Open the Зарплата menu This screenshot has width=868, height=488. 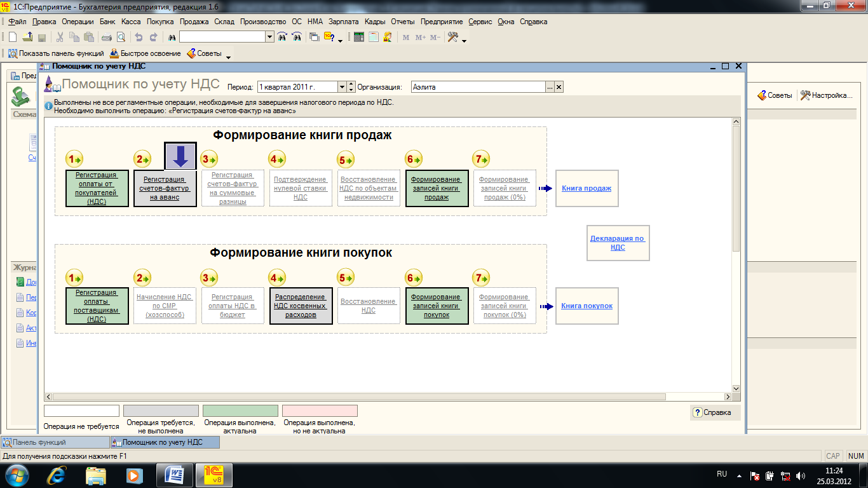(x=344, y=22)
